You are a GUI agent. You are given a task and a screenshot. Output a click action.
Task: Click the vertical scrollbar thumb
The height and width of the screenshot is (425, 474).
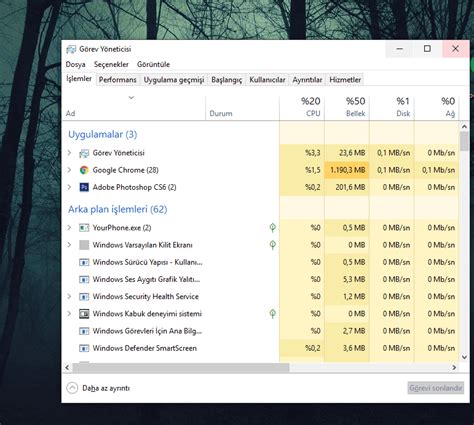(464, 141)
